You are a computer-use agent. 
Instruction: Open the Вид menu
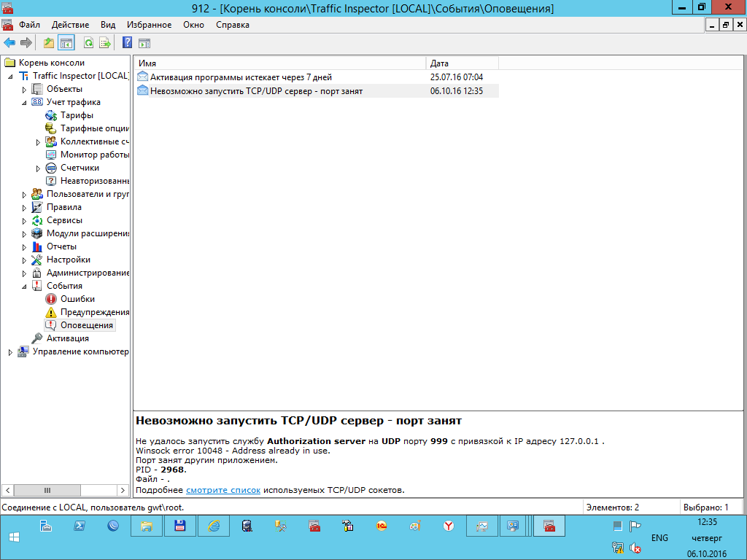108,25
